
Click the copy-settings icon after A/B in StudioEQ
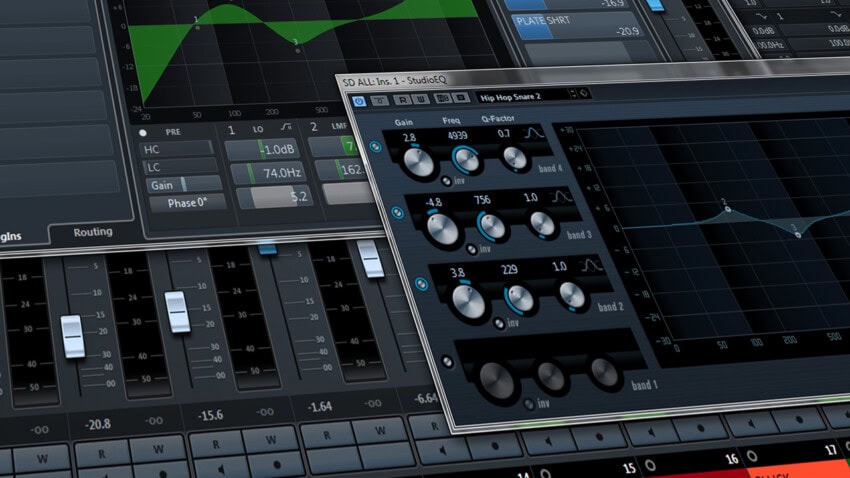coord(461,98)
